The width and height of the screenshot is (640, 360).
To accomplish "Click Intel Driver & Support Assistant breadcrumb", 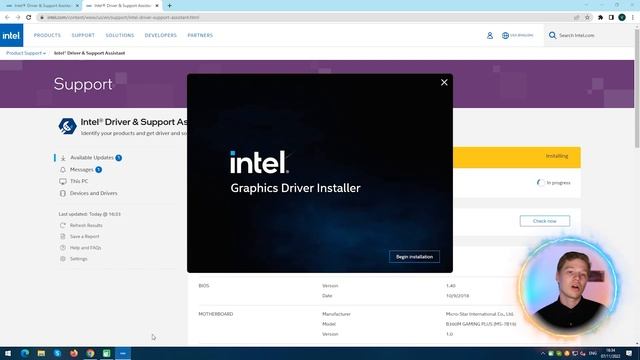I will pos(89,53).
